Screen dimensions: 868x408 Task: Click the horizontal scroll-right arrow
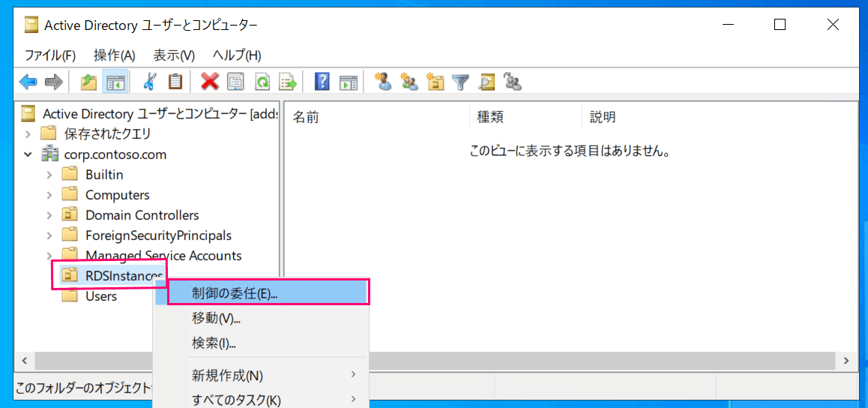846,361
